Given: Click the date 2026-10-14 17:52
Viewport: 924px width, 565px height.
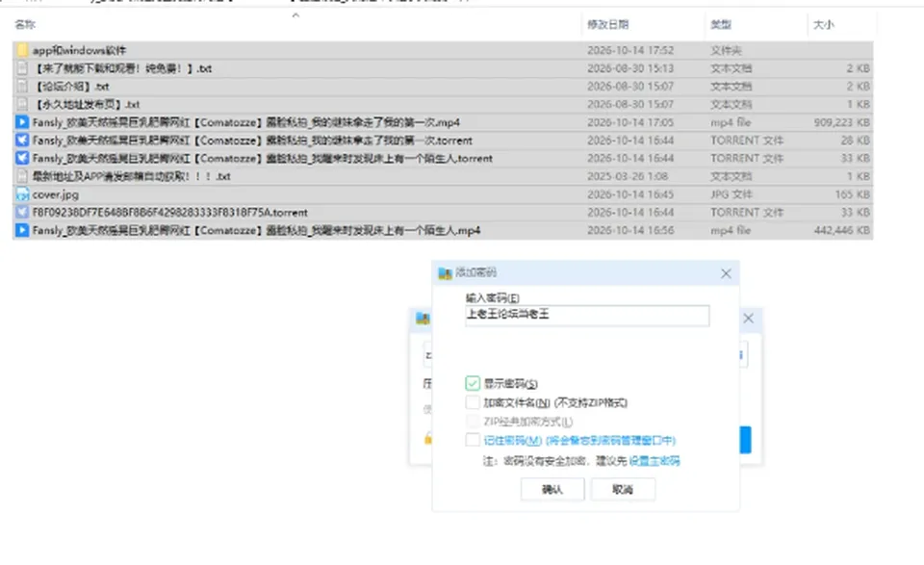Looking at the screenshot, I should click(630, 50).
